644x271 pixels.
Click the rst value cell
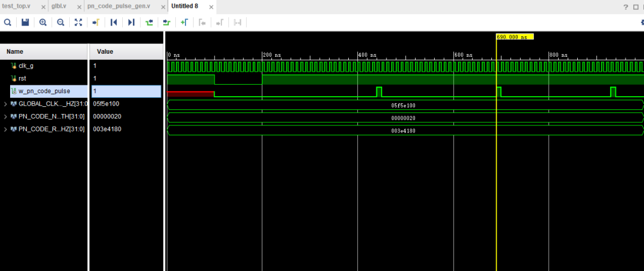tap(126, 78)
